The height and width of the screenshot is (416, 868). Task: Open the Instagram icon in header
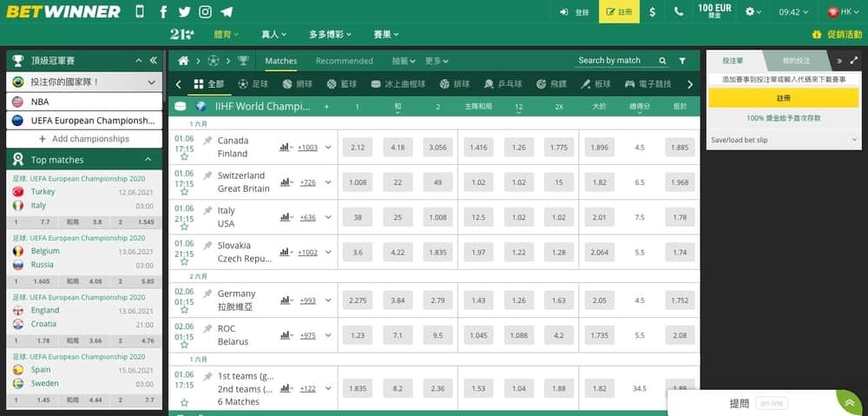tap(206, 11)
